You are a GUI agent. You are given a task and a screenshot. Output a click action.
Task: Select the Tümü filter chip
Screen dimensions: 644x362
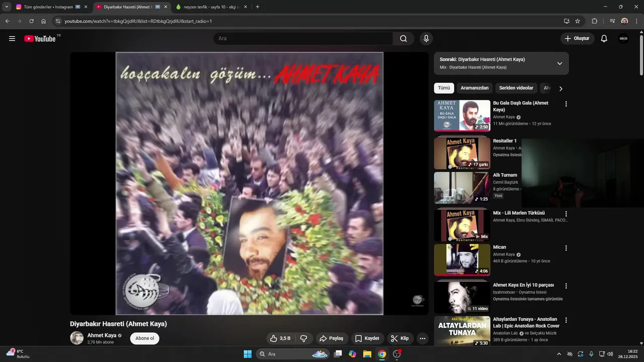tap(444, 88)
